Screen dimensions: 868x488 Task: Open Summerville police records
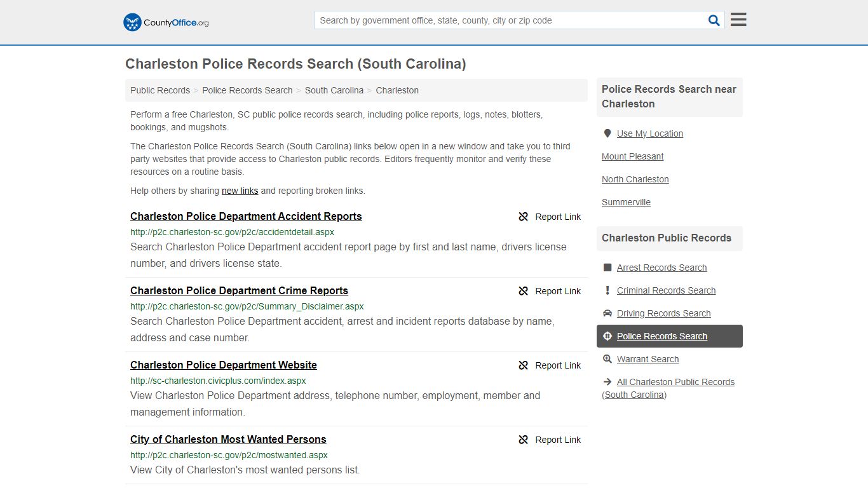point(626,202)
